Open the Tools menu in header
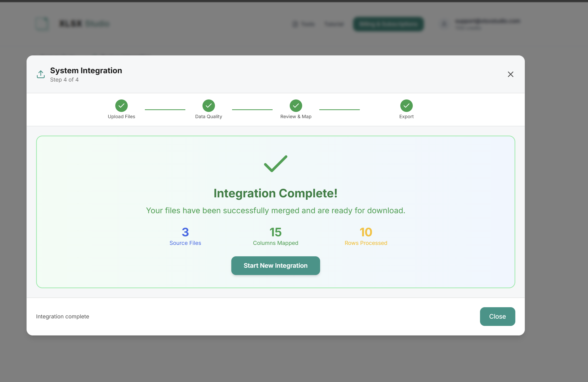Screen dimensions: 588x382 304,24
